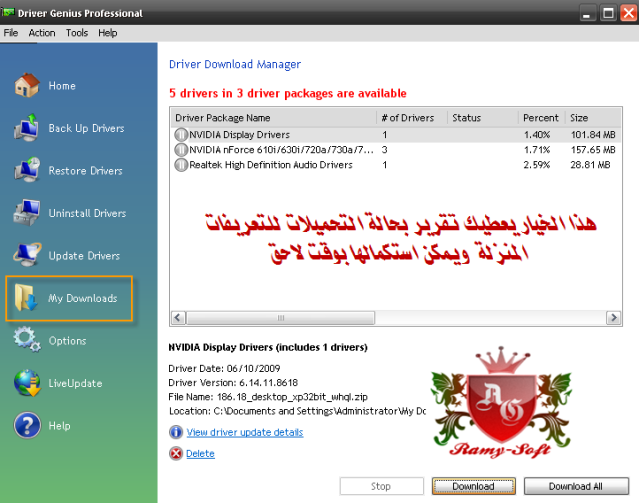The width and height of the screenshot is (639, 503).
Task: Click the LiveUpdate globe icon
Action: (x=27, y=383)
